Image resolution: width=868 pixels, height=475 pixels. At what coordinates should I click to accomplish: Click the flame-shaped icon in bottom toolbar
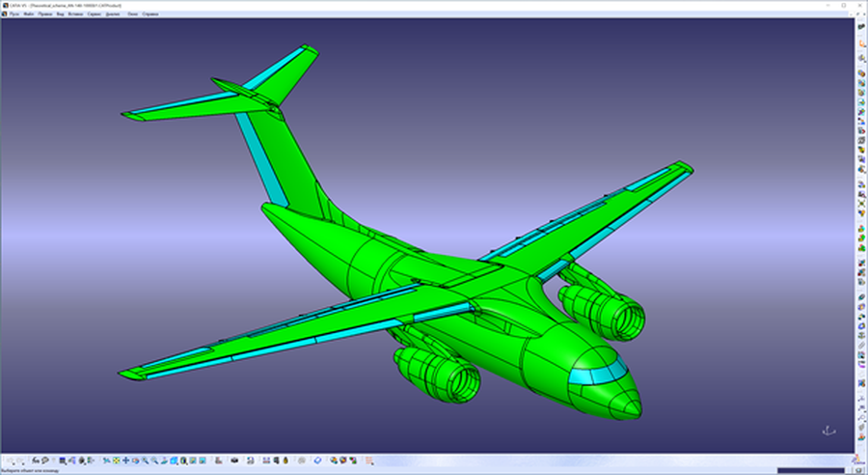285,460
